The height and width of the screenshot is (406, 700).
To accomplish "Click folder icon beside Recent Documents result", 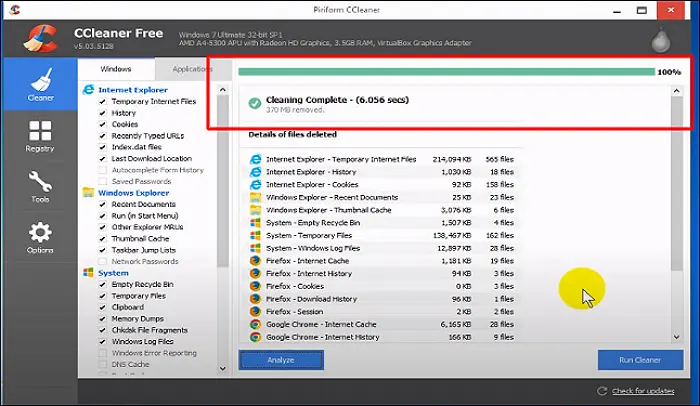I will tap(255, 197).
